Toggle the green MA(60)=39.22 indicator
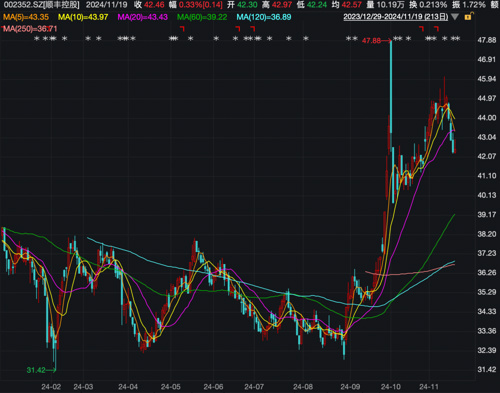This screenshot has width=500, height=393. pos(202,17)
